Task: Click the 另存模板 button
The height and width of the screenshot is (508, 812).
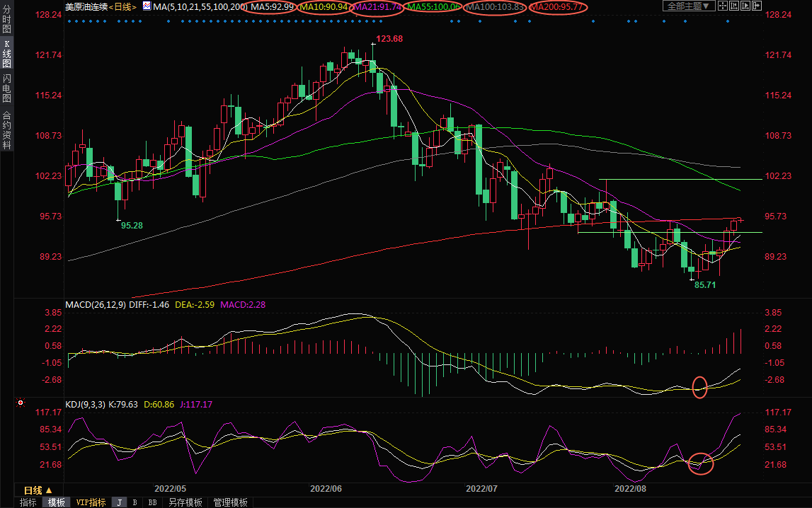Action: click(x=185, y=502)
